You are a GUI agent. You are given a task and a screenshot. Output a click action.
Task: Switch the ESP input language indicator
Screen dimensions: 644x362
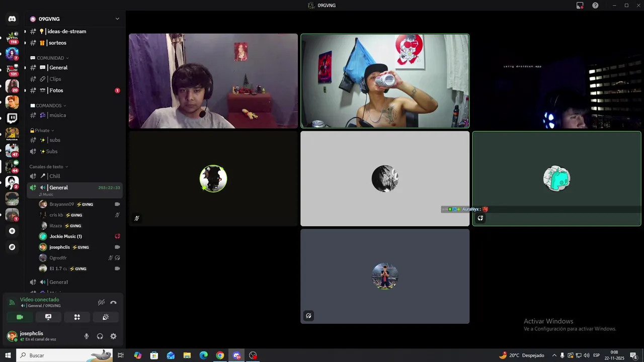[596, 355]
